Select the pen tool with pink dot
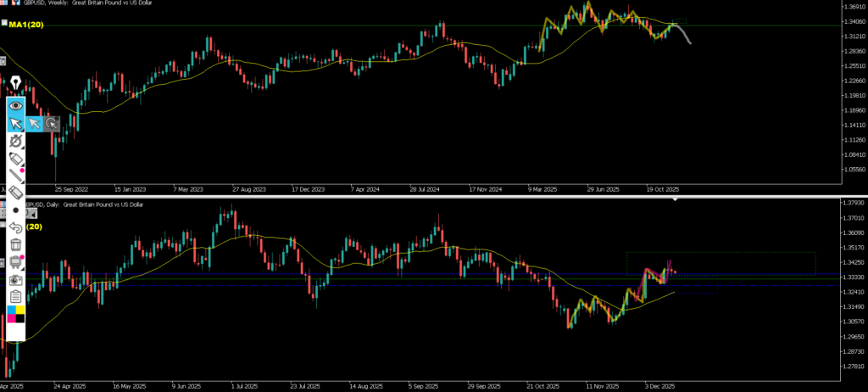Image resolution: width=868 pixels, height=392 pixels. click(15, 159)
